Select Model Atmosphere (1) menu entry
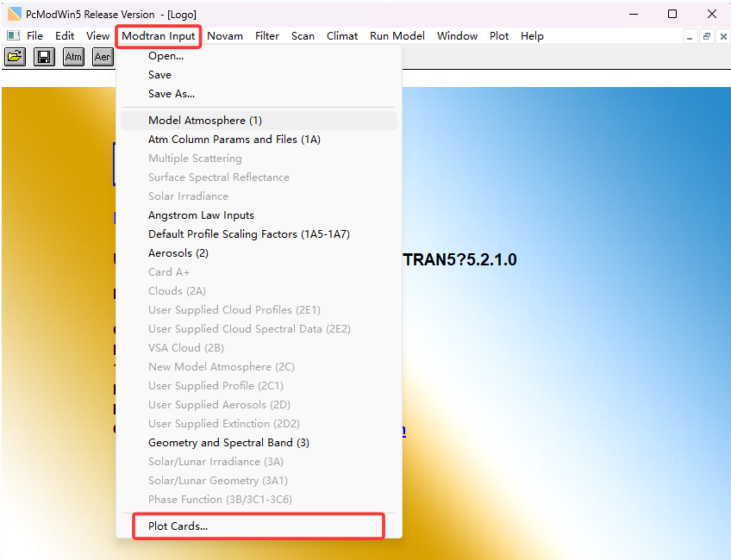Image resolution: width=731 pixels, height=560 pixels. point(259,121)
